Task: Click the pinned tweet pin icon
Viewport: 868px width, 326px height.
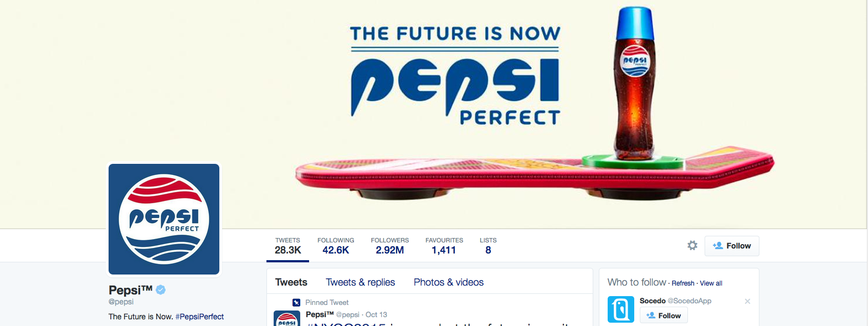Action: [296, 303]
